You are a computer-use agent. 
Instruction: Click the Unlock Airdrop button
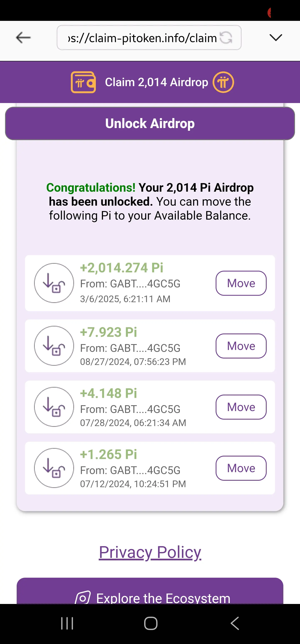pos(150,123)
